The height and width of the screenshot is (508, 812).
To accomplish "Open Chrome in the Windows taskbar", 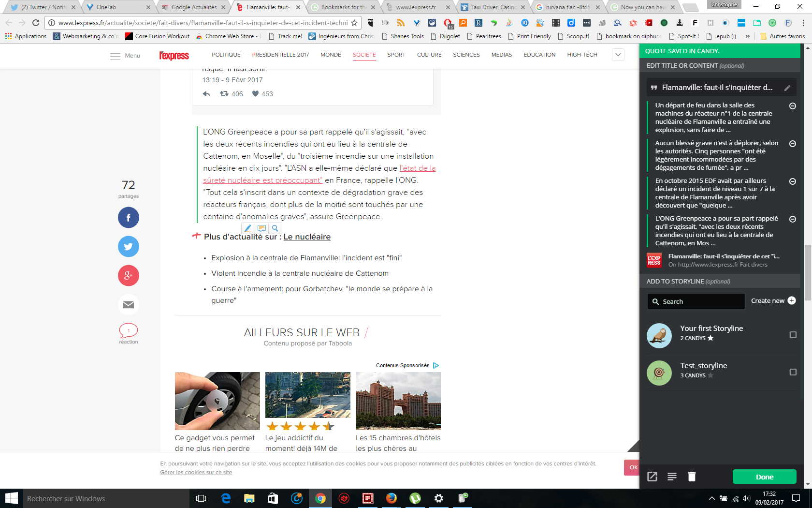I will tap(320, 498).
